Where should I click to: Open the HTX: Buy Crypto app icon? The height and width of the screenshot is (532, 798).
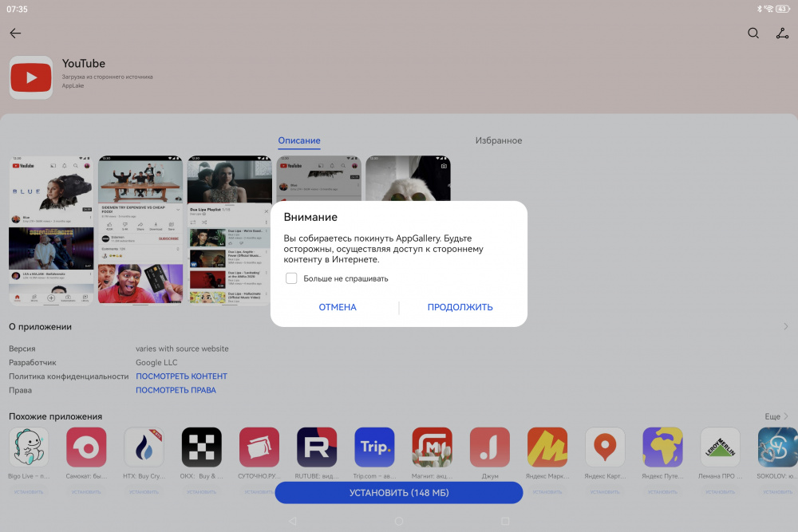(x=144, y=447)
